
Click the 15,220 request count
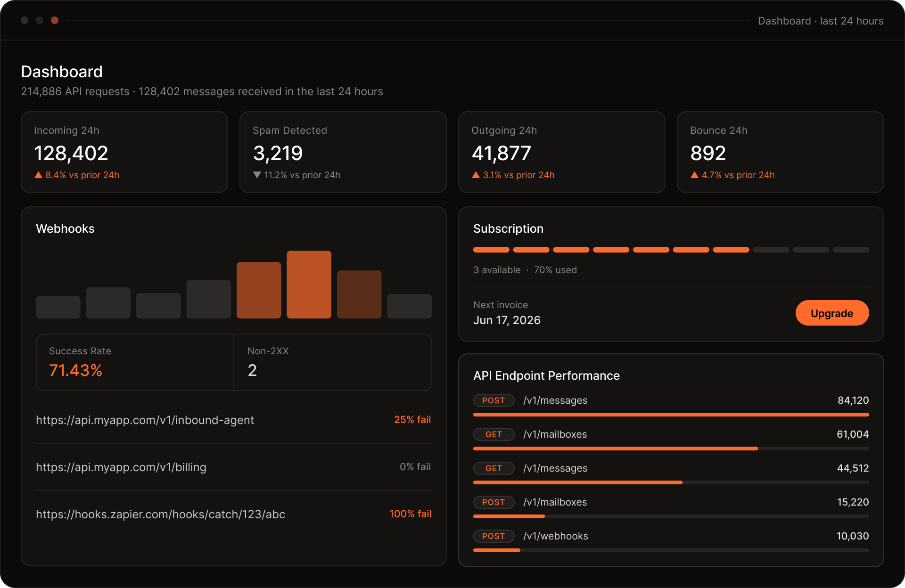coord(853,502)
